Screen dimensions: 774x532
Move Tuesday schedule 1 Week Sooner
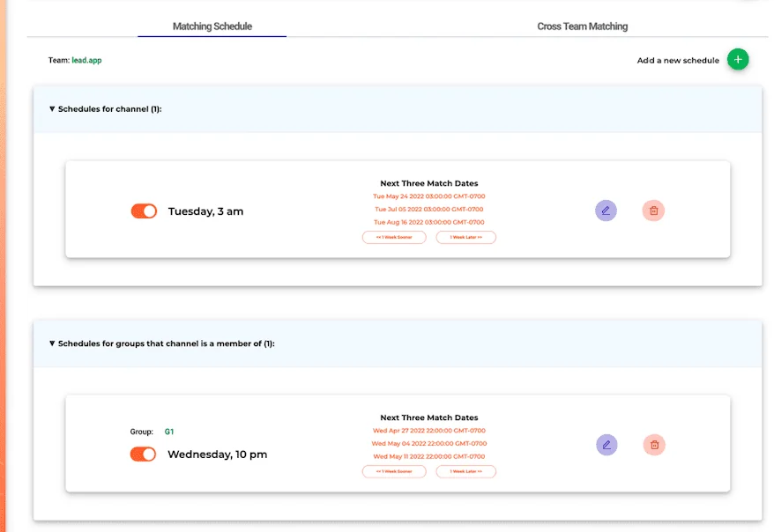coord(394,237)
